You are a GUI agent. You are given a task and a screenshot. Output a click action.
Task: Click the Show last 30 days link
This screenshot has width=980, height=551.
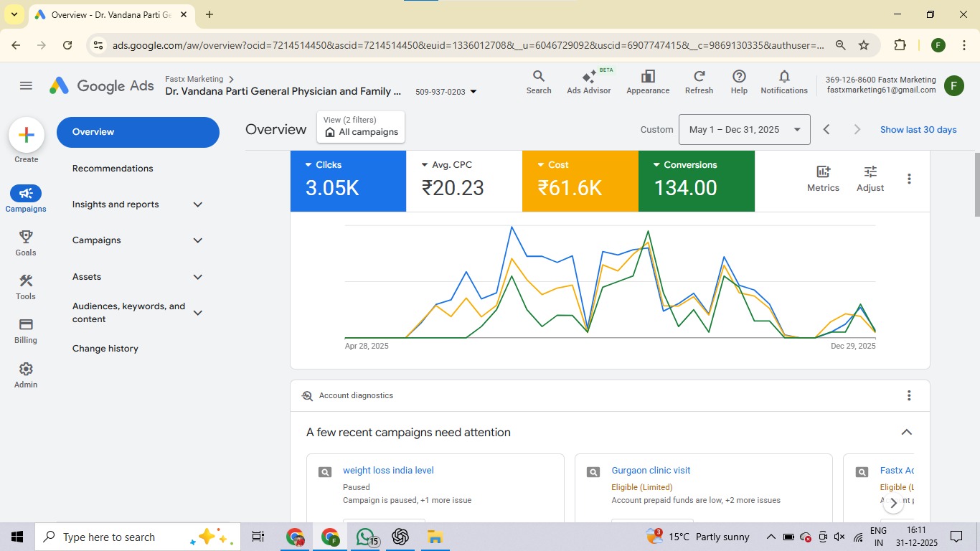[x=918, y=129]
